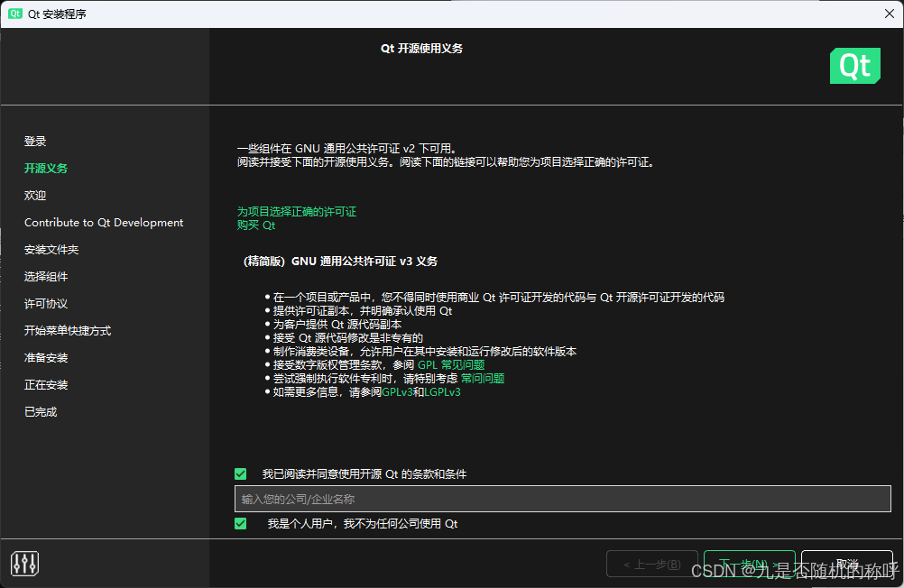Screen dimensions: 904x588
Task: Click the Cancel button
Action: point(847,564)
